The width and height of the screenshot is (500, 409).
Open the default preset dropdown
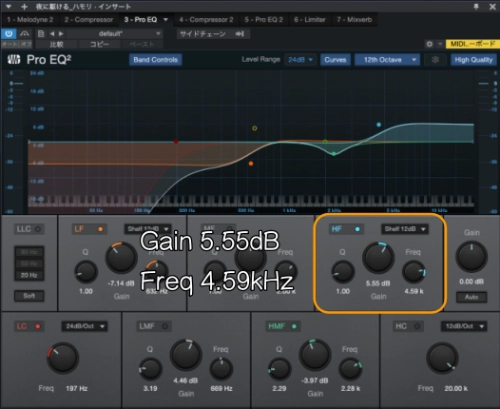tap(114, 34)
